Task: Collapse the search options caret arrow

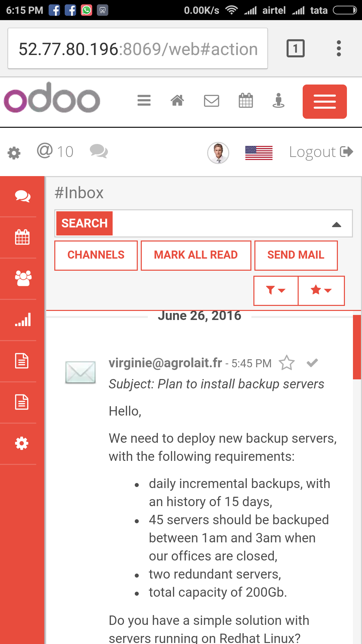Action: [x=337, y=224]
